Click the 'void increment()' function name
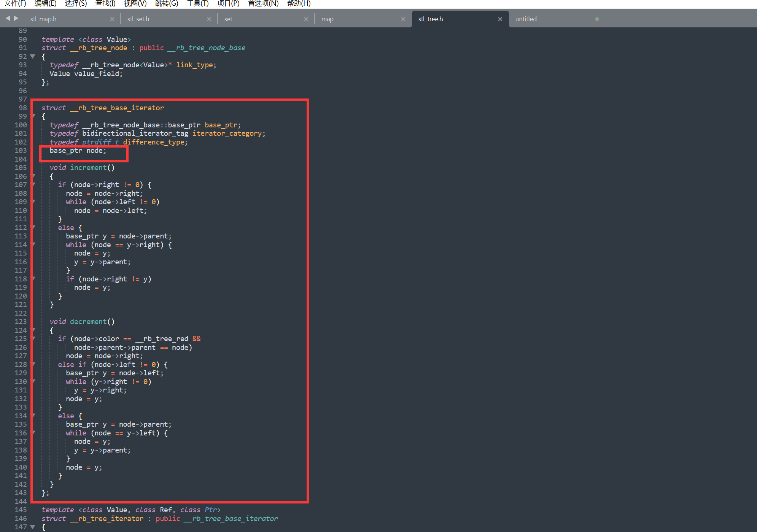Image resolution: width=757 pixels, height=532 pixels. [x=88, y=168]
